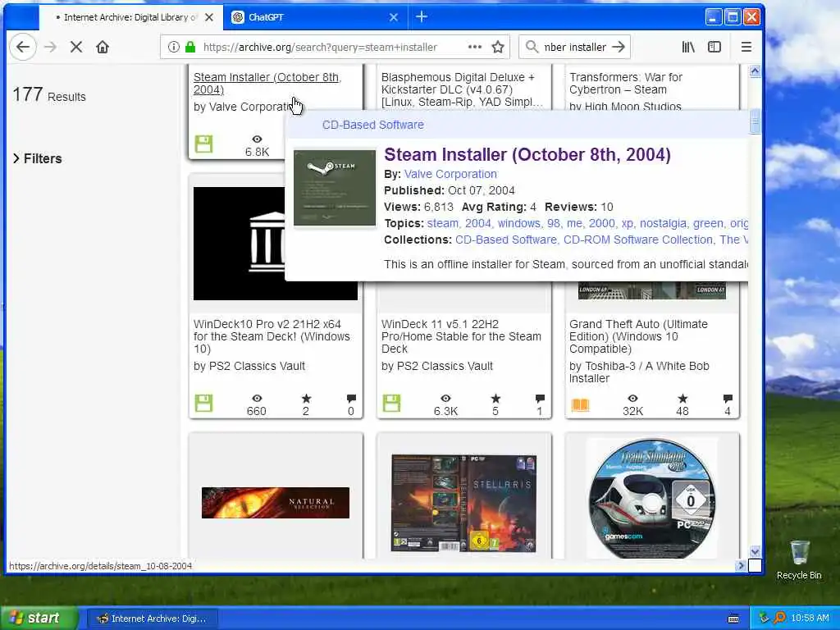The height and width of the screenshot is (630, 840).
Task: Click Internet Archive taskbar button
Action: tap(152, 619)
